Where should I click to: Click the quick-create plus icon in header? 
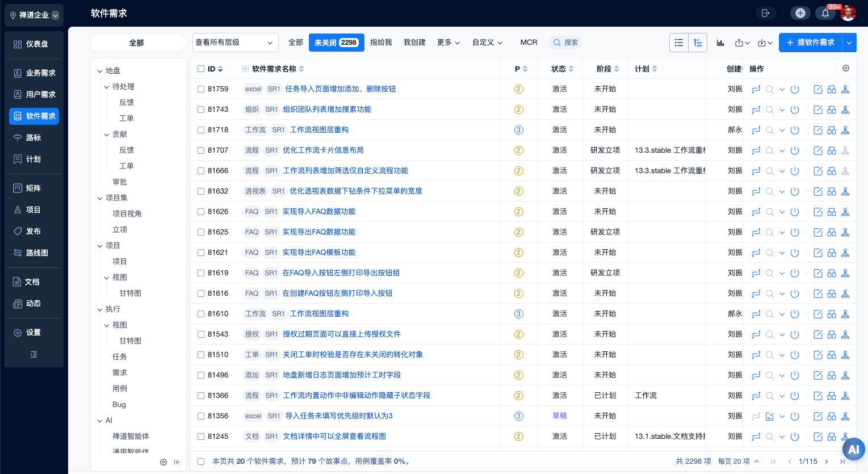[800, 13]
